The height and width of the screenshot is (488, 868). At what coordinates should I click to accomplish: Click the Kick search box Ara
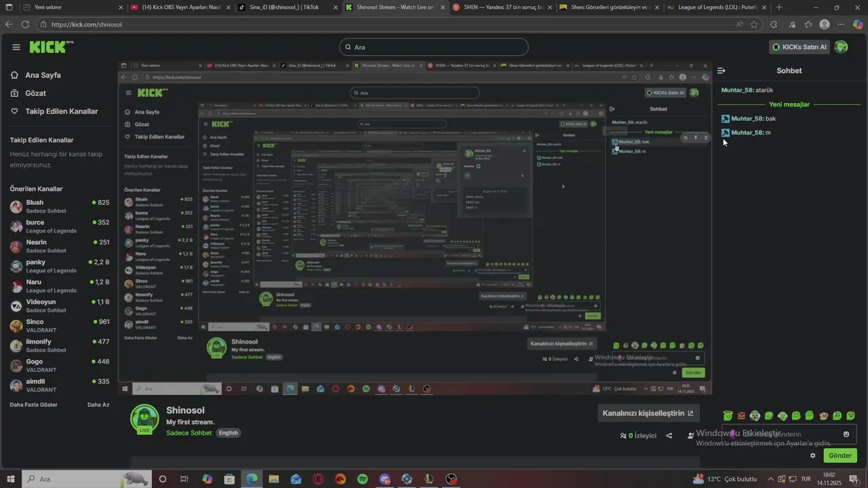434,47
